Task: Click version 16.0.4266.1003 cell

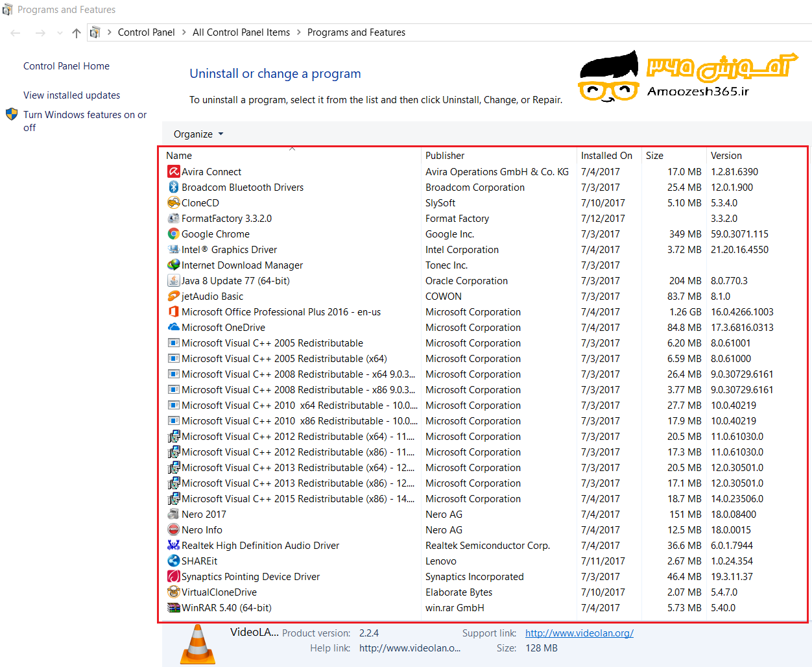Action: [x=742, y=311]
